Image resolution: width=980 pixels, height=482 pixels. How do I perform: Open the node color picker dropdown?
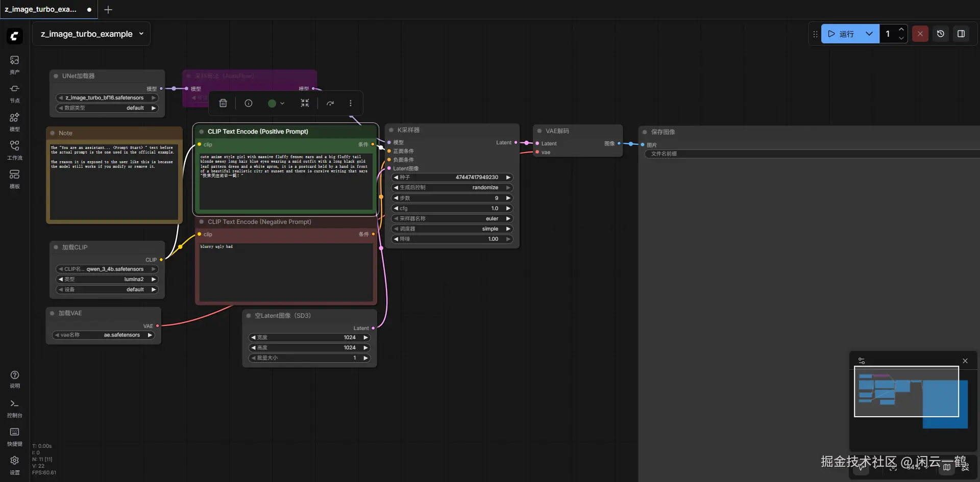276,103
